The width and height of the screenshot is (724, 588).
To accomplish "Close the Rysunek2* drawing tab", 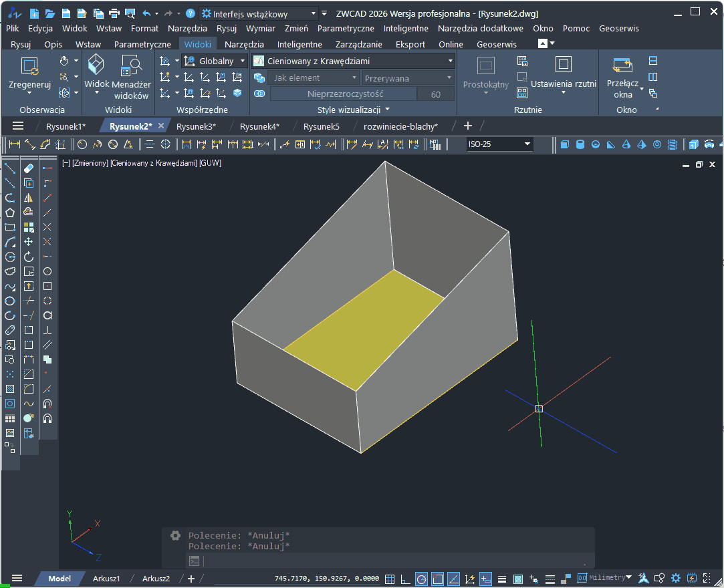I will (x=161, y=126).
